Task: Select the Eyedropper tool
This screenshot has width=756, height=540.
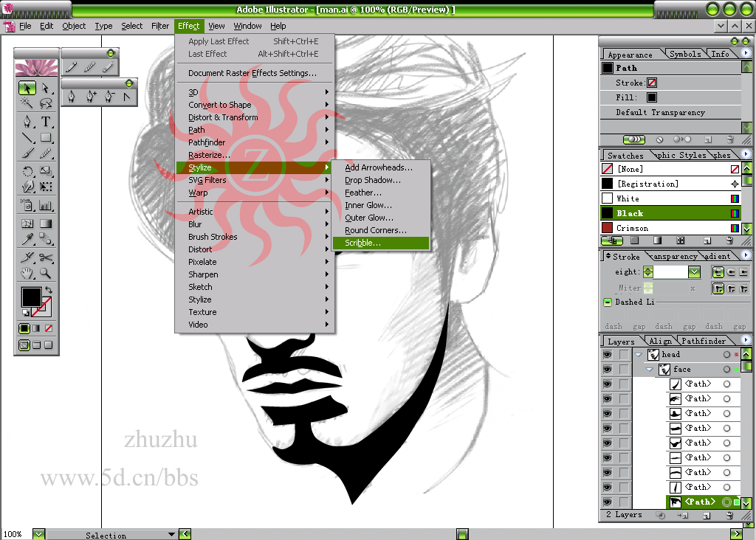Action: tap(27, 239)
